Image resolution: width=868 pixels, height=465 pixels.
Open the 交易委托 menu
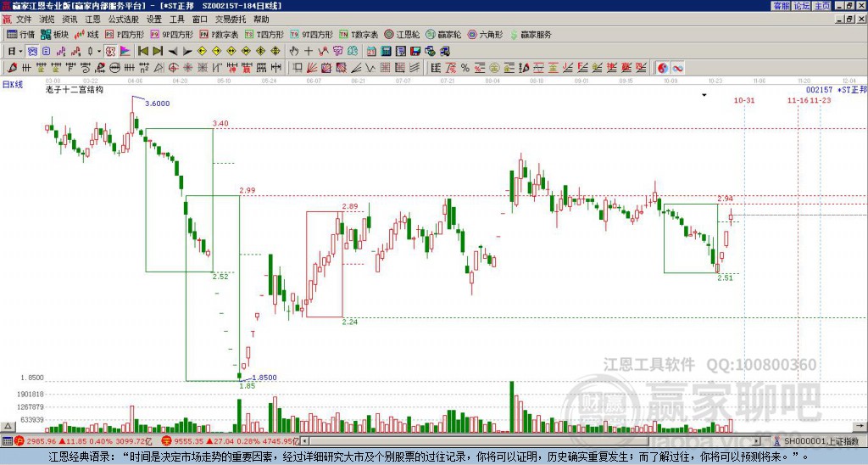pos(231,20)
